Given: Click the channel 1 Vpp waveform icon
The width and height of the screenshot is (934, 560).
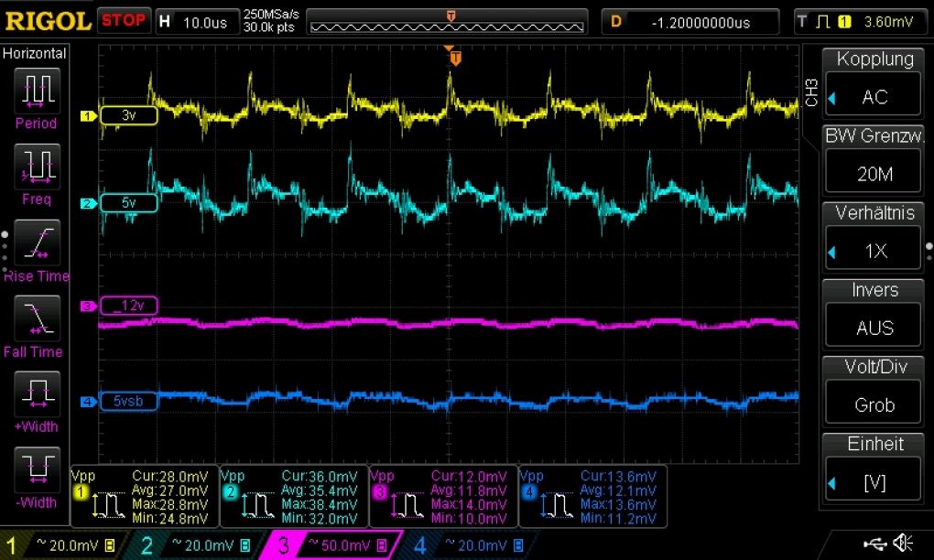Looking at the screenshot, I should [x=107, y=505].
